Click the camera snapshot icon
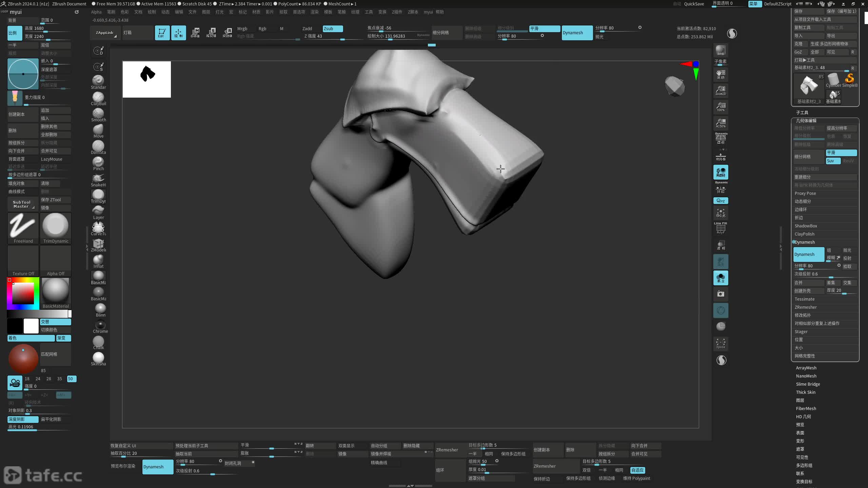Screen dimensions: 868x488 coord(721,294)
